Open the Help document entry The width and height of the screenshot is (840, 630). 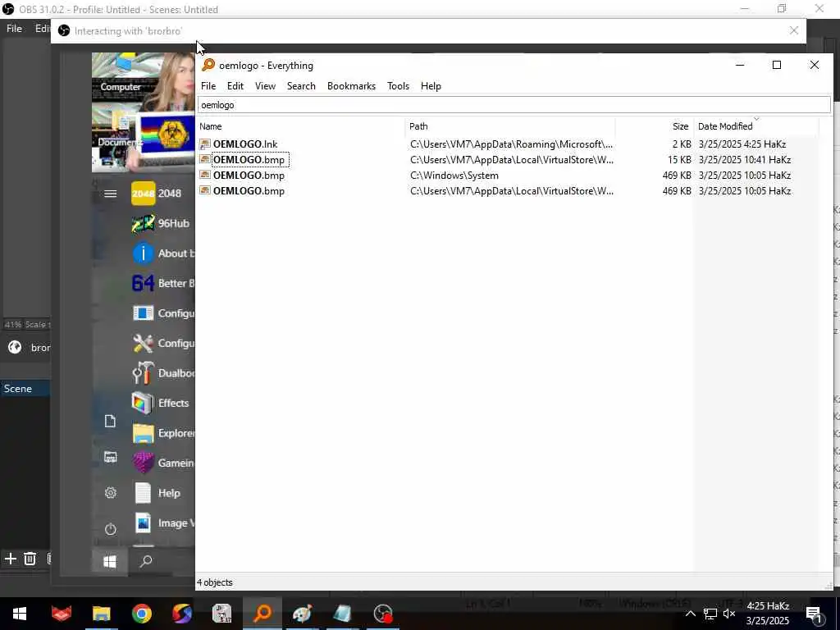[x=157, y=493]
